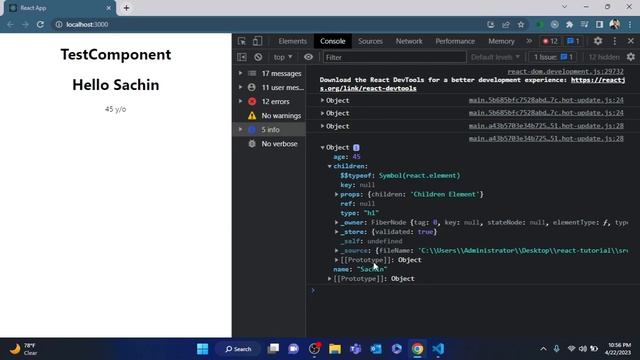Click the blue 1 issue badge in tab bar

[x=573, y=41]
